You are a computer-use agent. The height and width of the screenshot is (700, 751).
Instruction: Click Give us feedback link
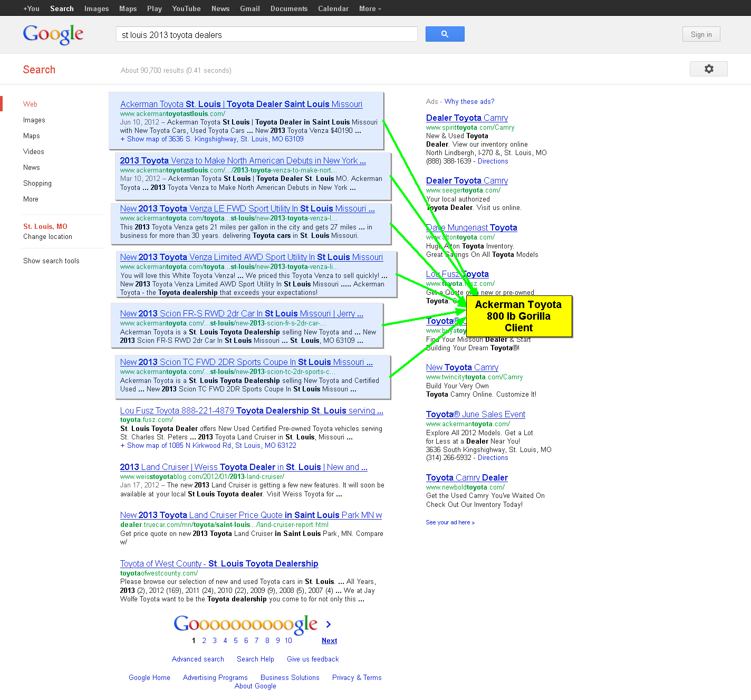(313, 659)
